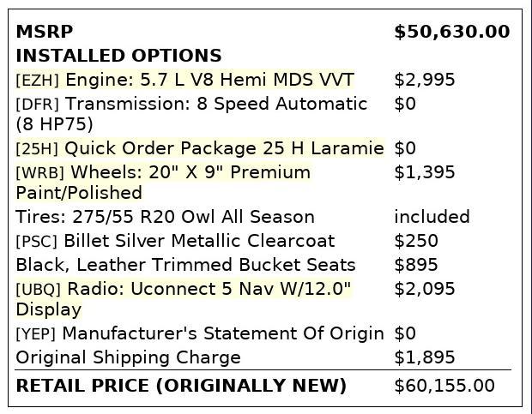Click the $250 paint price
Image resolution: width=532 pixels, height=414 pixels.
pyautogui.click(x=416, y=241)
